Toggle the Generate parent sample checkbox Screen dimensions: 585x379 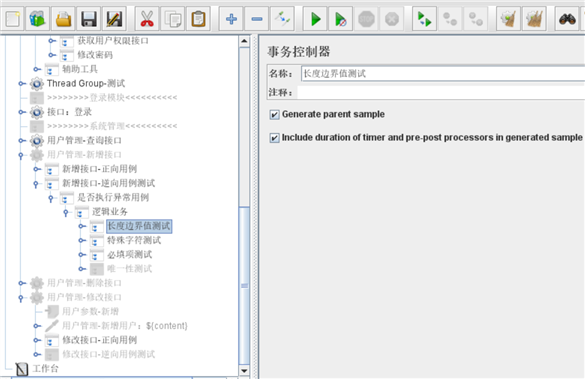(274, 115)
